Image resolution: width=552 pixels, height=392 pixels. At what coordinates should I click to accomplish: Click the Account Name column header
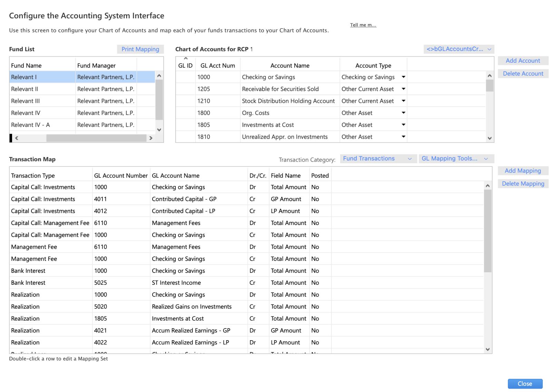[290, 66]
